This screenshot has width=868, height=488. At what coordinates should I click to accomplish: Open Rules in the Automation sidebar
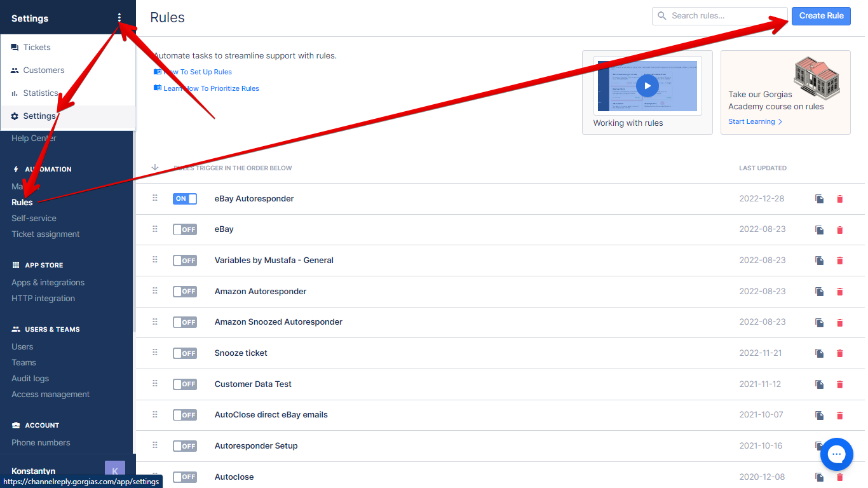coord(22,202)
